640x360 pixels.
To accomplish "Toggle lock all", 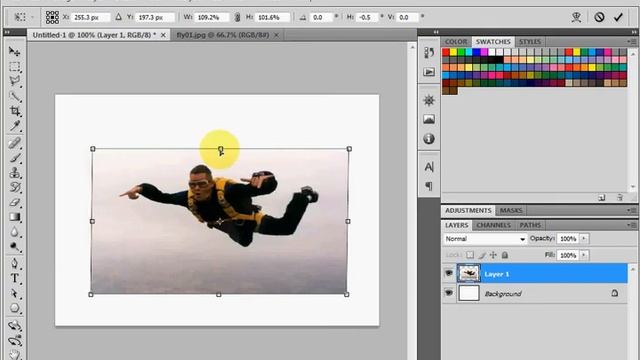I will tap(505, 255).
